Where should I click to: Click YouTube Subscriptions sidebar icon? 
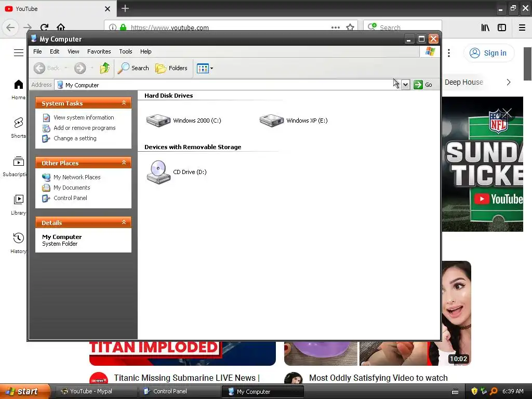[18, 161]
